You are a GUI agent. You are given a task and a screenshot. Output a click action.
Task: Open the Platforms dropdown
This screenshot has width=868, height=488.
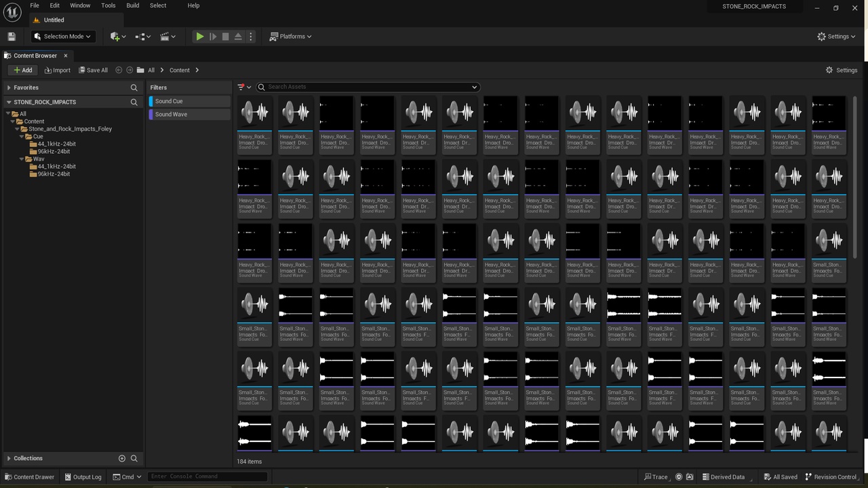(x=290, y=37)
